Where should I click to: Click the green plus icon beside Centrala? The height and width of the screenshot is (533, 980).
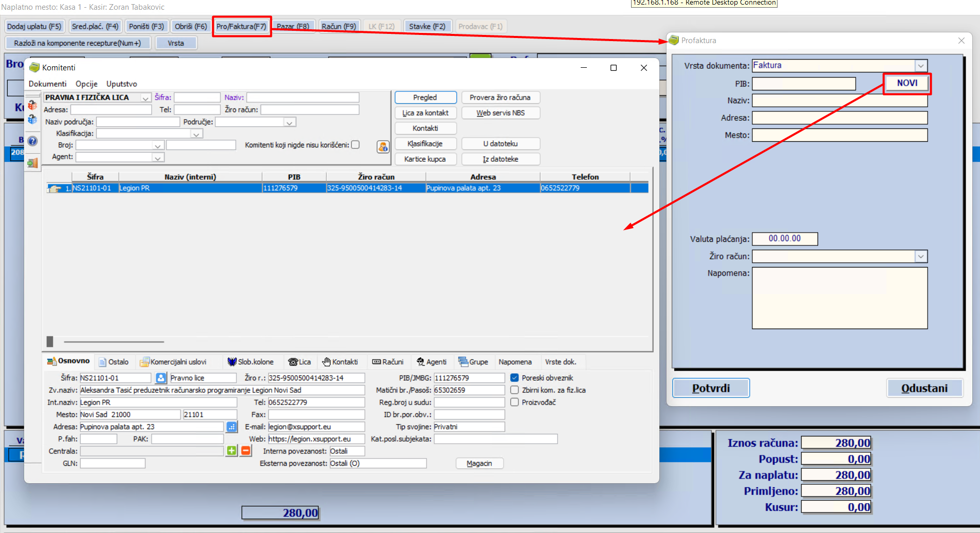(x=232, y=451)
